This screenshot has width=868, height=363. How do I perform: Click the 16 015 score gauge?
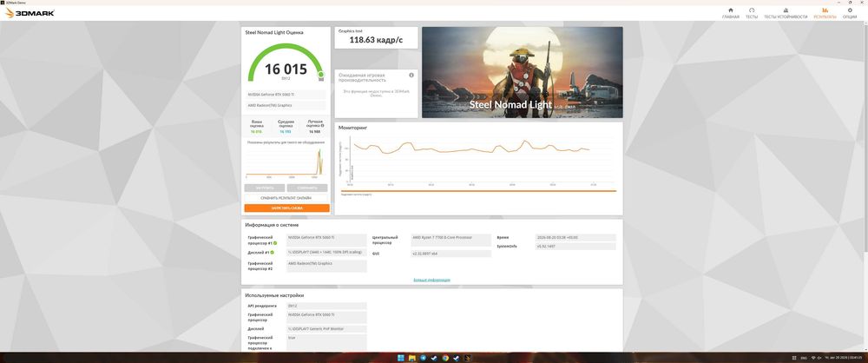(x=286, y=63)
